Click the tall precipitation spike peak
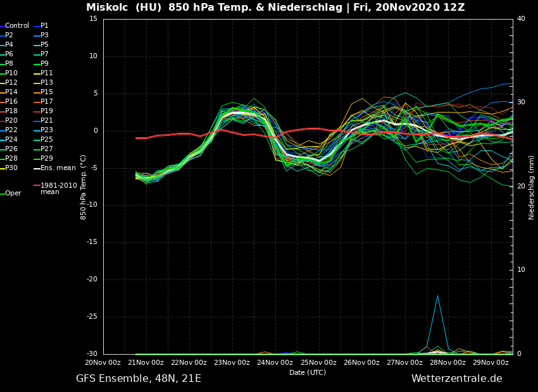Screen dimensions: 538x392 [x=437, y=295]
